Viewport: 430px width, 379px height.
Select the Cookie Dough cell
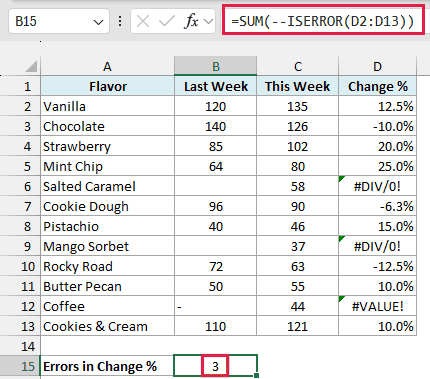tap(107, 206)
